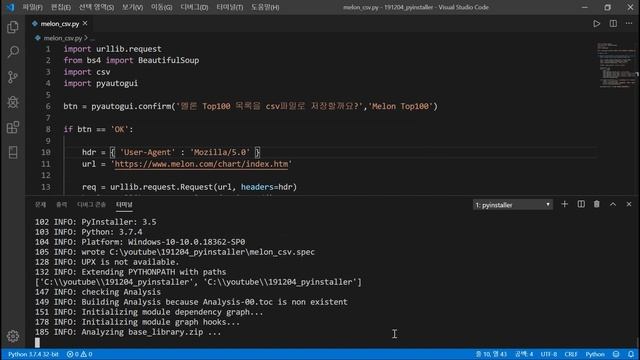Open the File (파일) menu
Image resolution: width=640 pixels, height=360 pixels.
pos(32,7)
